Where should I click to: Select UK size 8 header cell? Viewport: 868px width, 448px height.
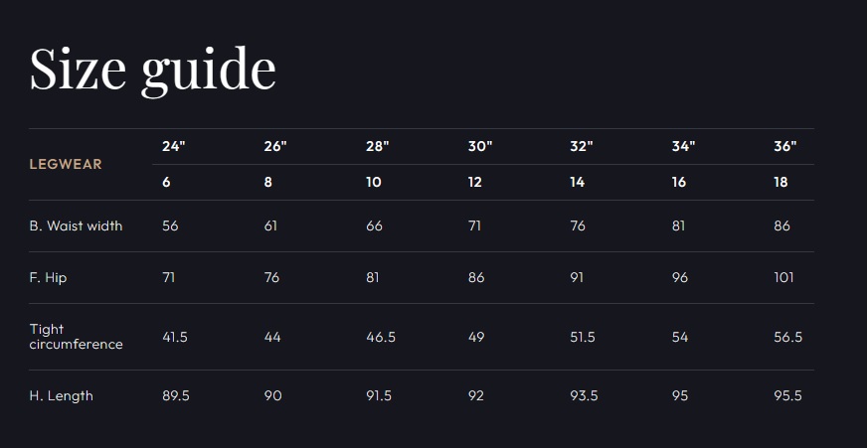tap(267, 182)
